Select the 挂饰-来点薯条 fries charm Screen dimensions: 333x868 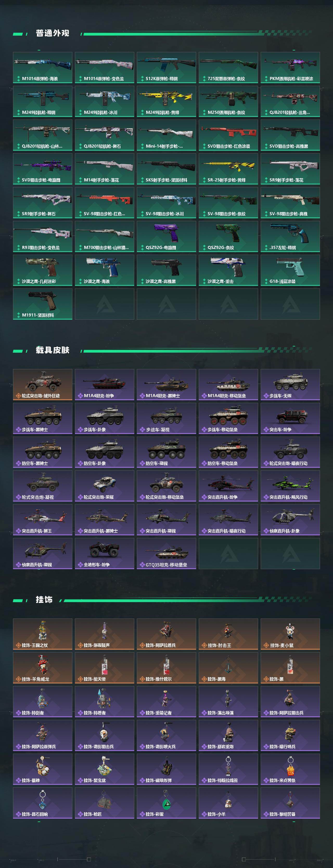[290, 769]
